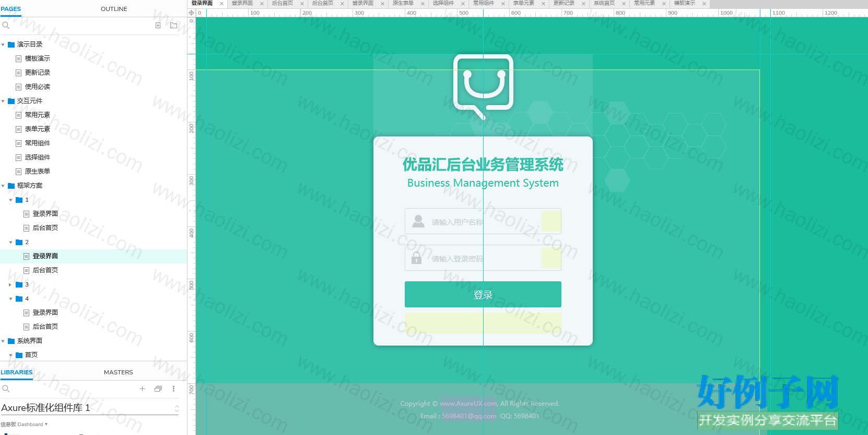This screenshot has height=435, width=868.
Task: Select 原生表单 page in the tree
Action: 38,171
